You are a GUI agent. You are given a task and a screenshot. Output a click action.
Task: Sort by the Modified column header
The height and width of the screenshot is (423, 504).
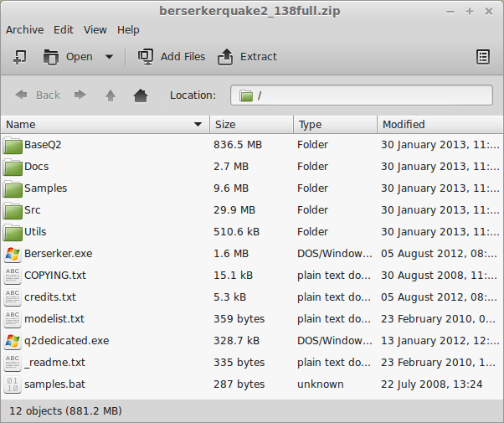440,125
